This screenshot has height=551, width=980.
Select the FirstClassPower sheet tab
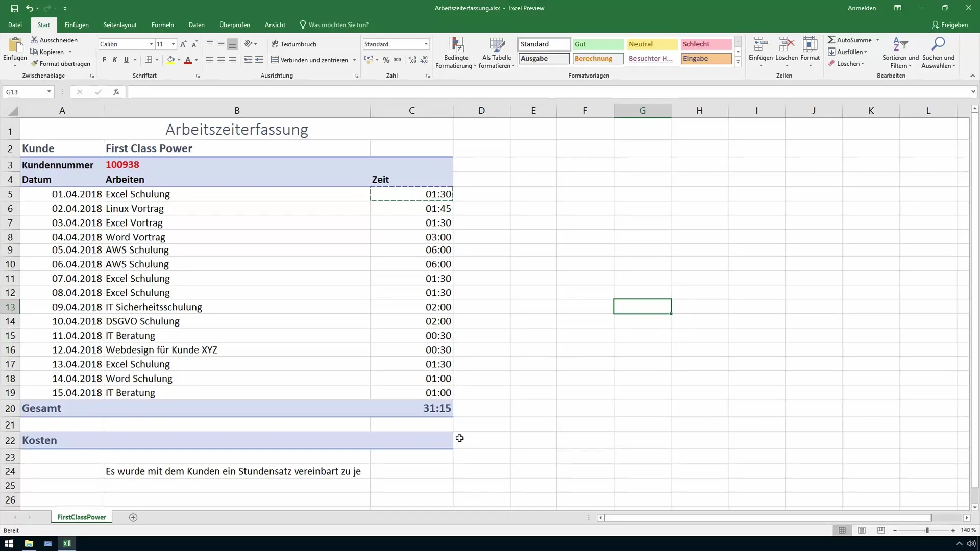[82, 517]
